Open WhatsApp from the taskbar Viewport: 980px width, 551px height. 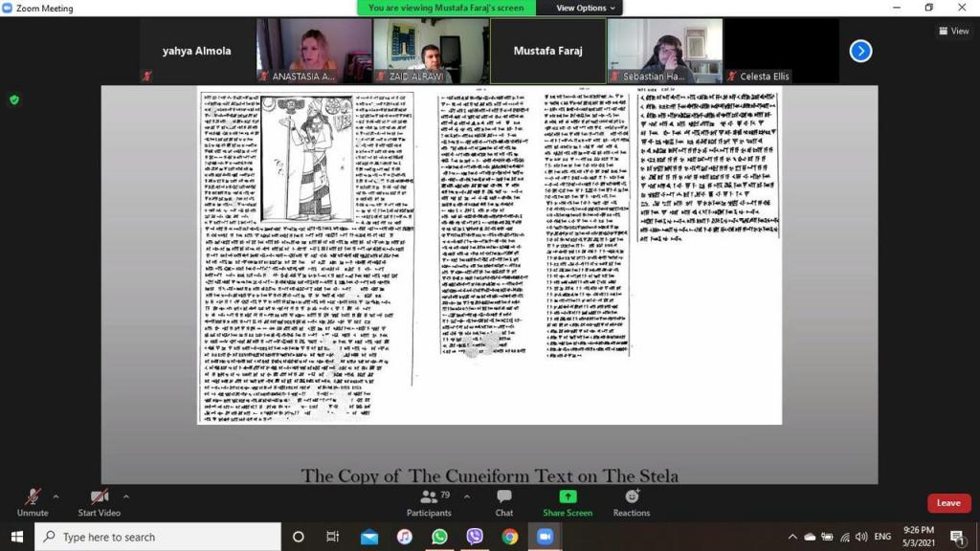click(439, 537)
